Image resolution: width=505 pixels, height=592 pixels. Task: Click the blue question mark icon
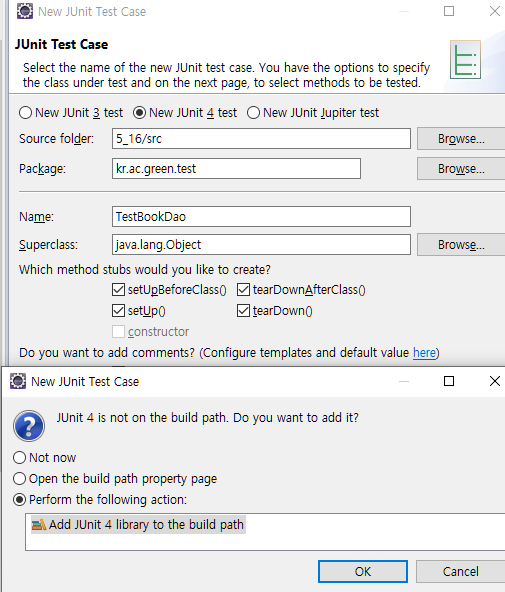point(29,426)
